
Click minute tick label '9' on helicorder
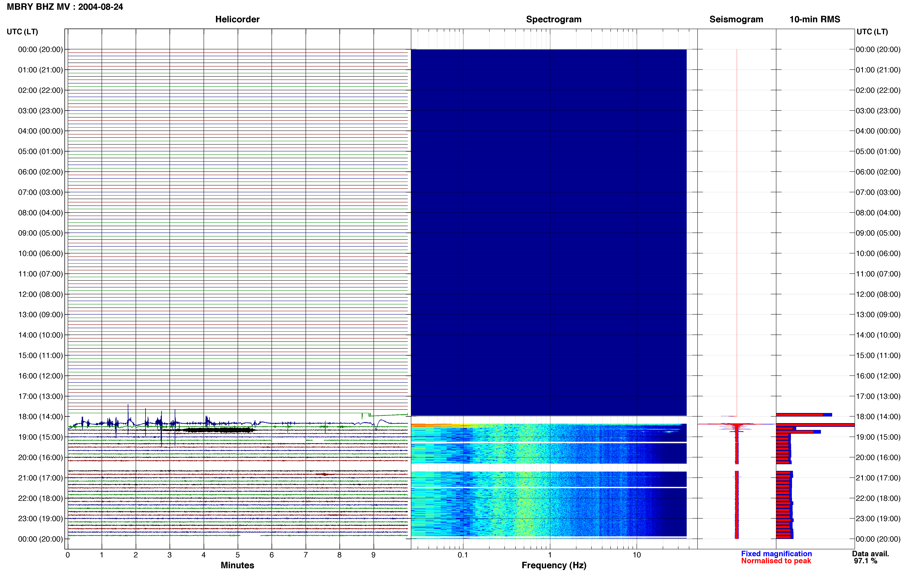[x=373, y=555]
